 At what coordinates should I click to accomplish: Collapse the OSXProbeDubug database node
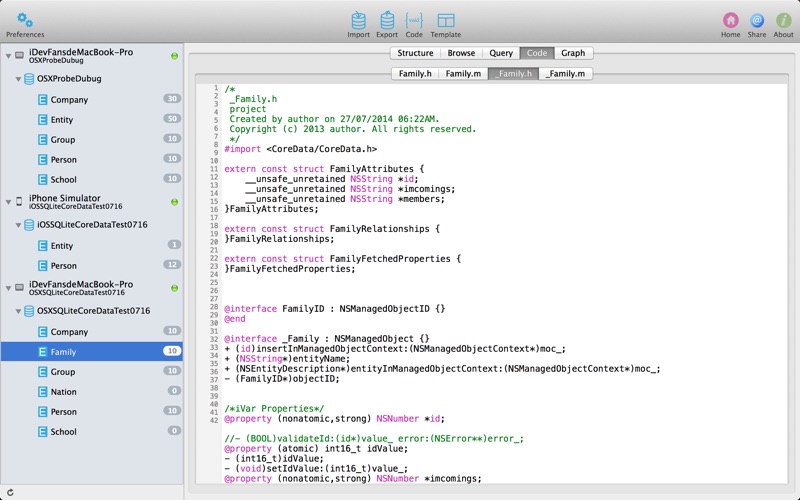coord(18,79)
